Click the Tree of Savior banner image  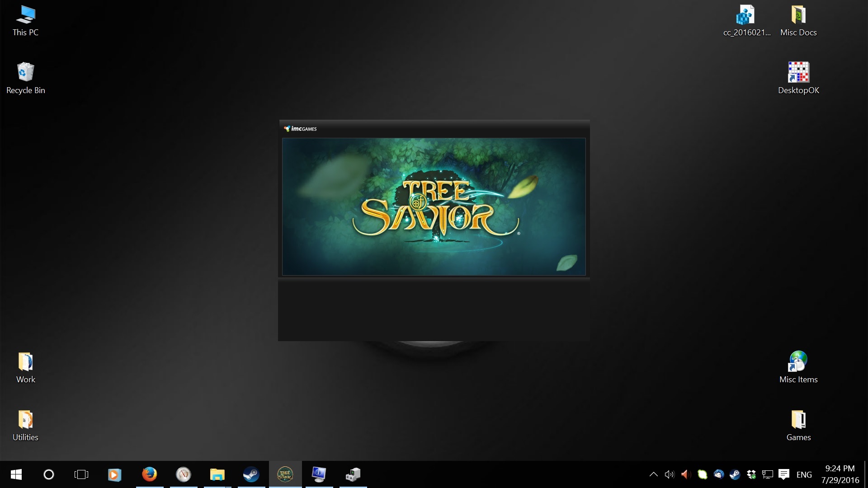pyautogui.click(x=434, y=206)
